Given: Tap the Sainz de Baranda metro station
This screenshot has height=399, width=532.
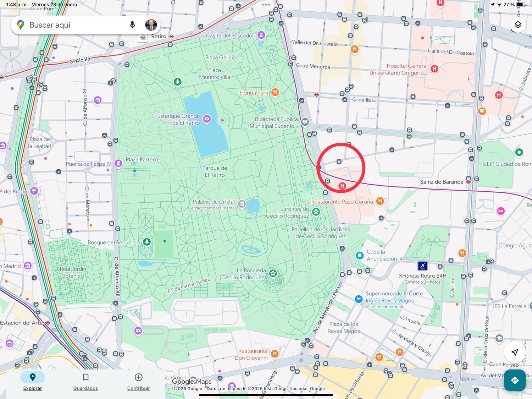Looking at the screenshot, I should 468,182.
